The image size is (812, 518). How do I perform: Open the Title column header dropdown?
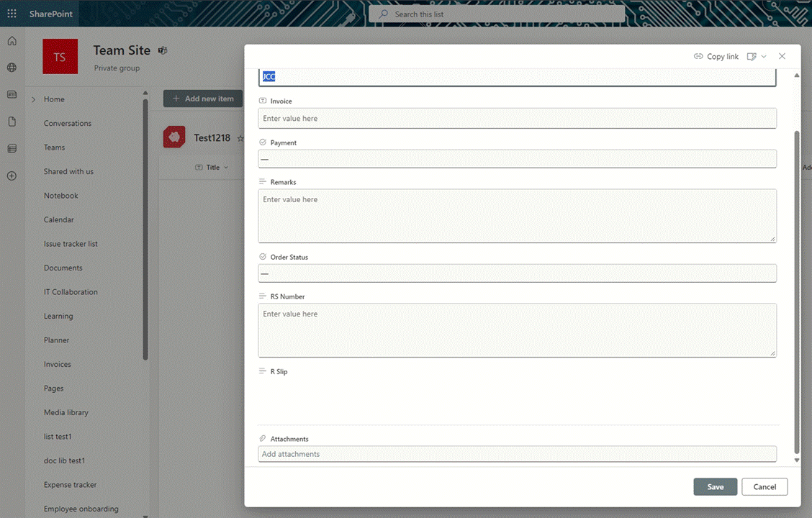[x=212, y=167]
